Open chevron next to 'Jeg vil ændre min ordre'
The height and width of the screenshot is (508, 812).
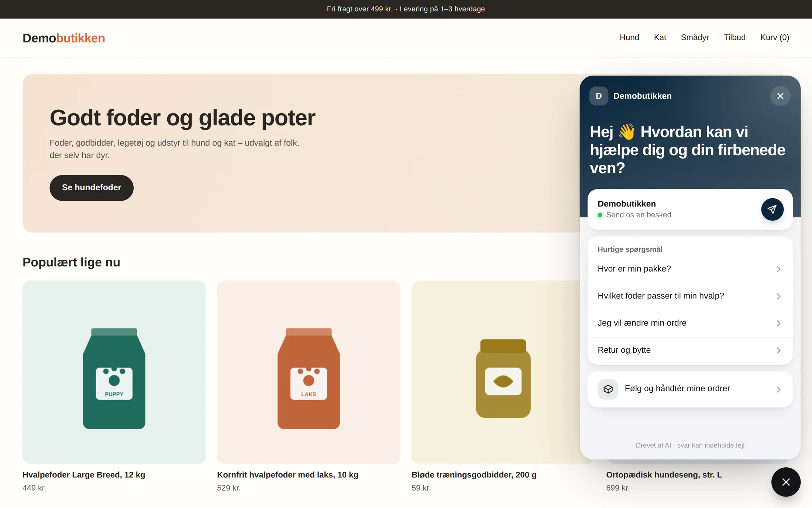(778, 323)
